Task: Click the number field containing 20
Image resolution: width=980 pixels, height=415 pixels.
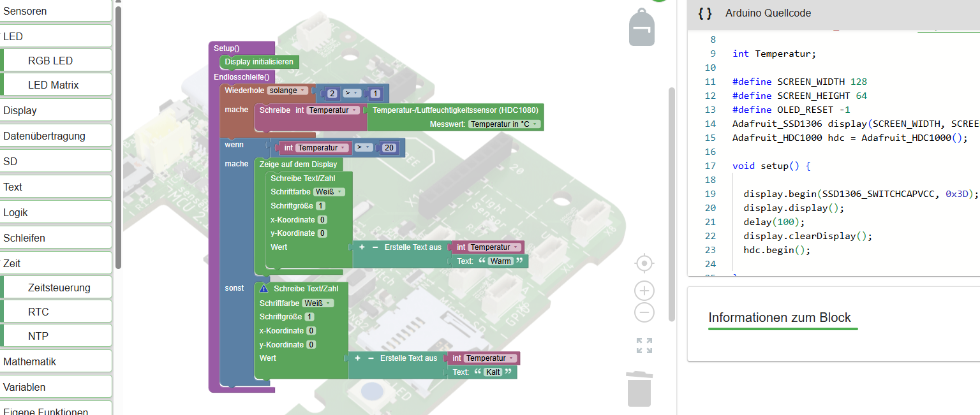Action: [x=389, y=148]
